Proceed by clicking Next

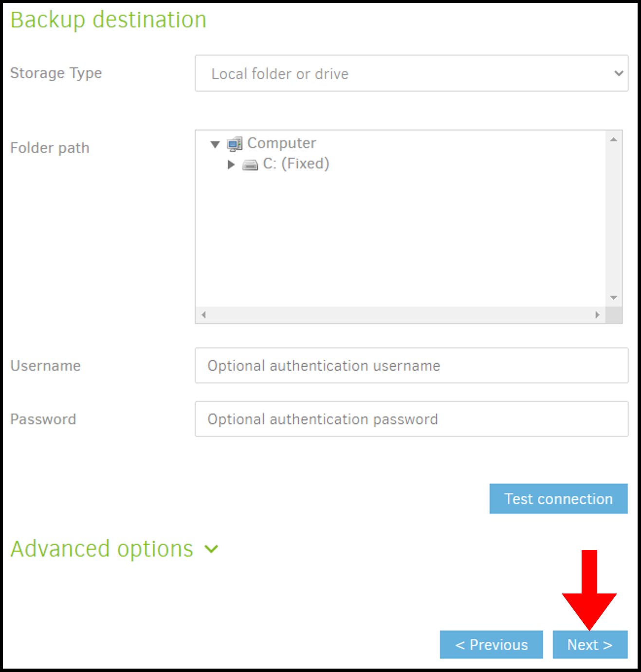coord(590,645)
